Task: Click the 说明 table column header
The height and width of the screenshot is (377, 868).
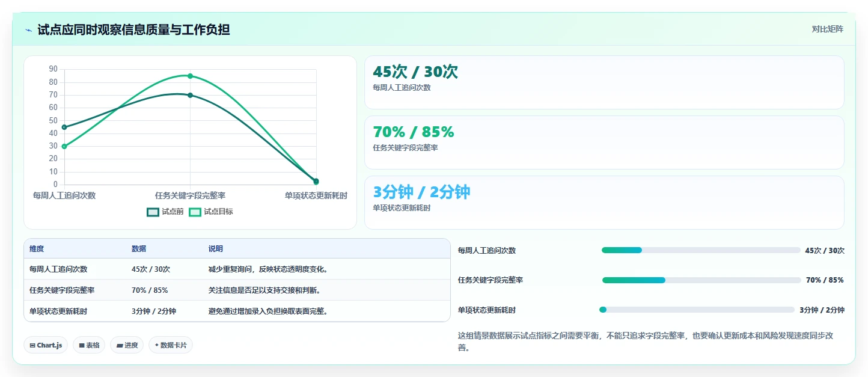Action: (x=216, y=249)
